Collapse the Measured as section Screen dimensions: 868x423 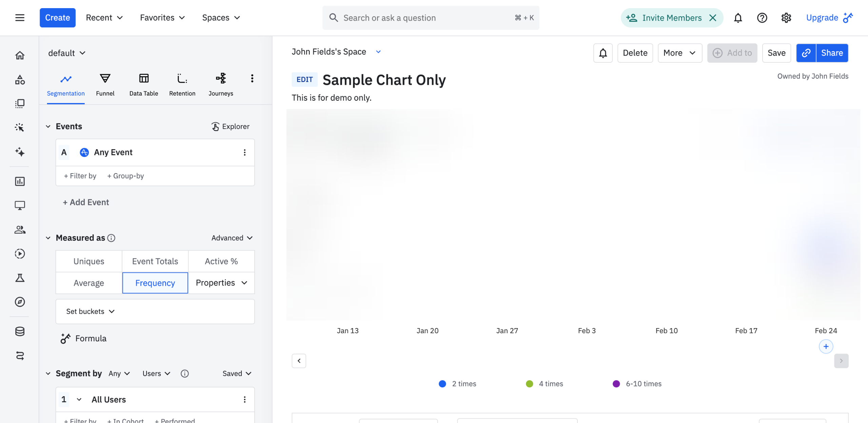[x=48, y=238]
